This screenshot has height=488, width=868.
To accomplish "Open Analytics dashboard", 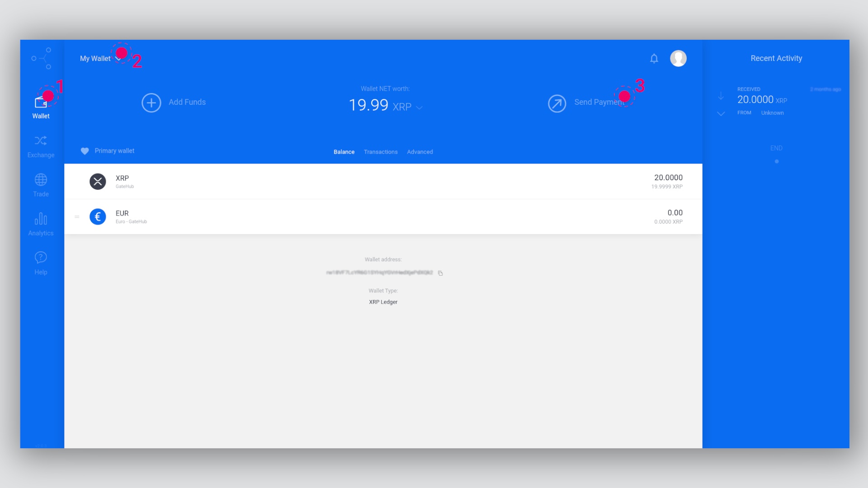I will tap(41, 224).
